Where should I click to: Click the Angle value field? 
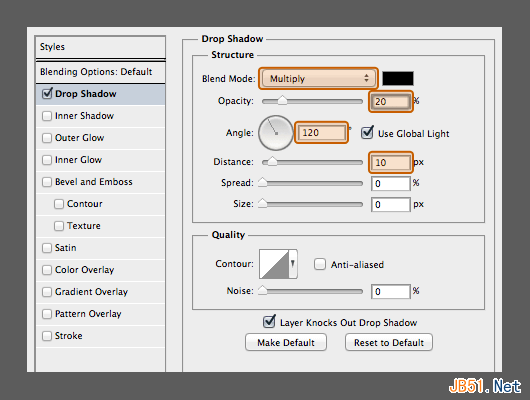(x=321, y=133)
